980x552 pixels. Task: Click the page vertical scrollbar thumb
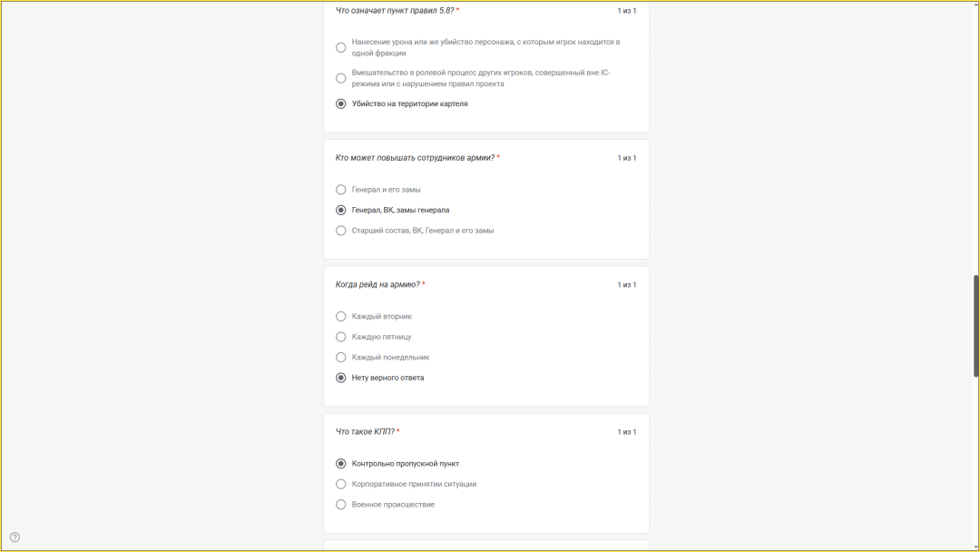point(976,325)
